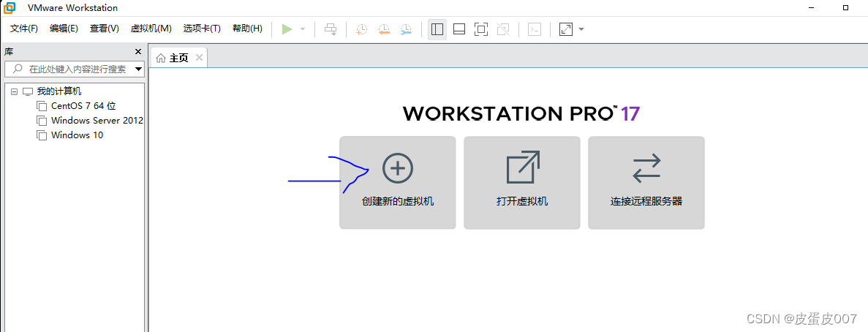
Task: Click 打开虚拟机 tile
Action: coord(522,183)
